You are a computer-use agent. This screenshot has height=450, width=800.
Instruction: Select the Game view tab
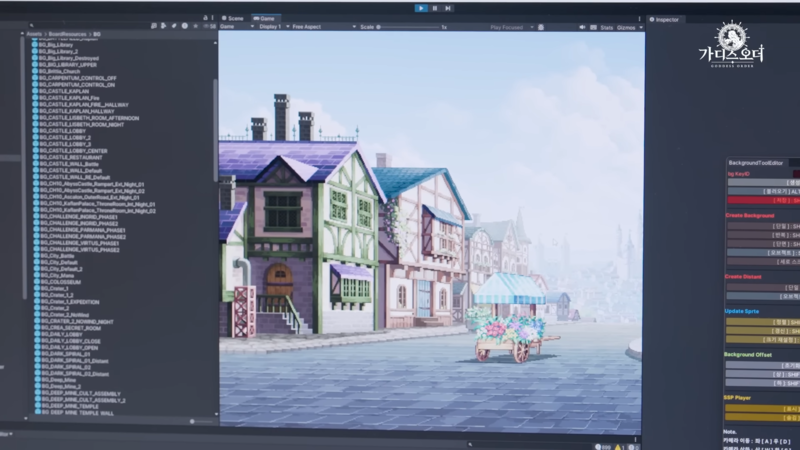tap(266, 18)
